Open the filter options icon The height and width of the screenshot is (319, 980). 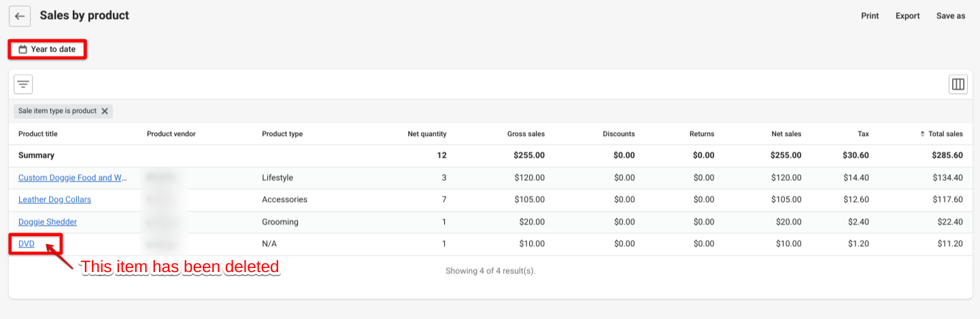pos(23,84)
